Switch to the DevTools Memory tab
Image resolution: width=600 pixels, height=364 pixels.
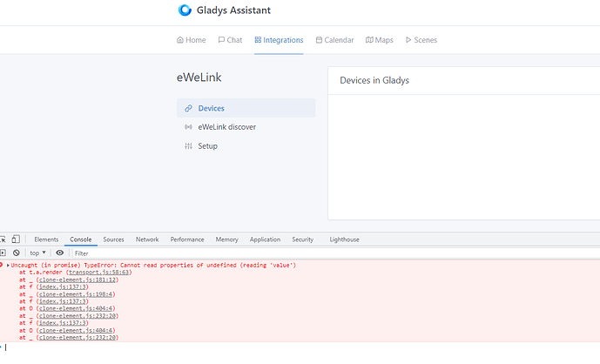click(x=227, y=239)
